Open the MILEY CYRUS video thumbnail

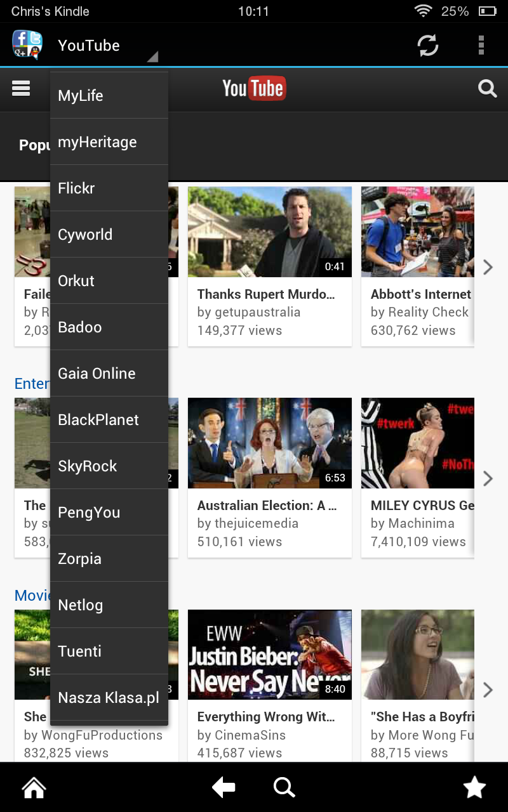click(x=418, y=443)
